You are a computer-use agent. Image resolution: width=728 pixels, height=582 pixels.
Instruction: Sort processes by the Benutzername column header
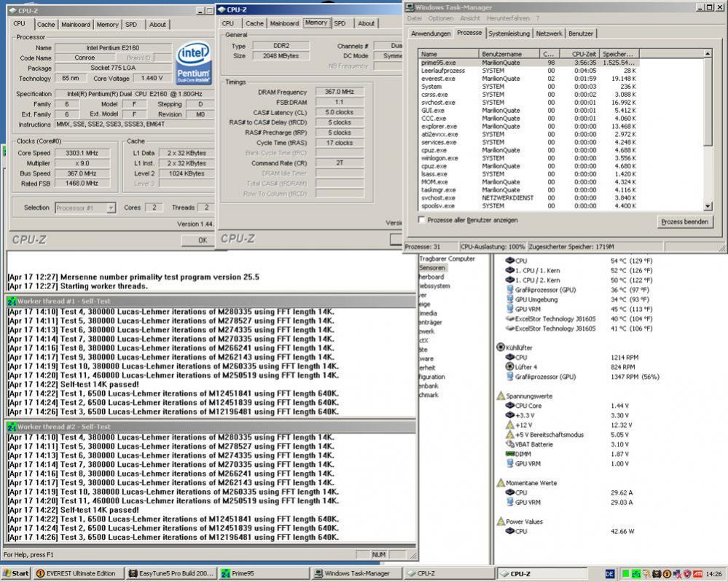point(509,54)
